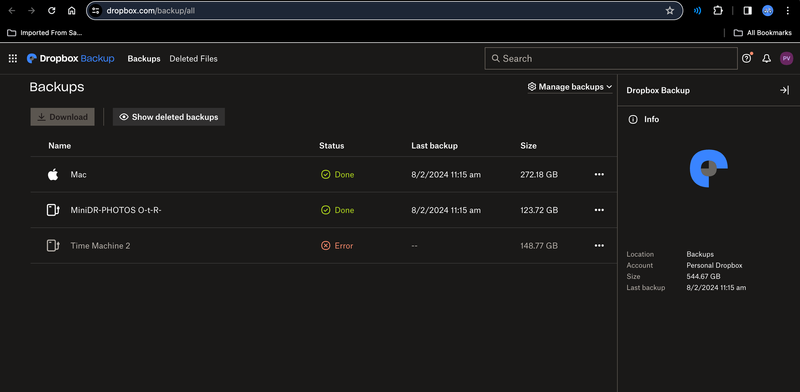Click the Last backup date in the info panel
The height and width of the screenshot is (392, 800).
point(716,288)
